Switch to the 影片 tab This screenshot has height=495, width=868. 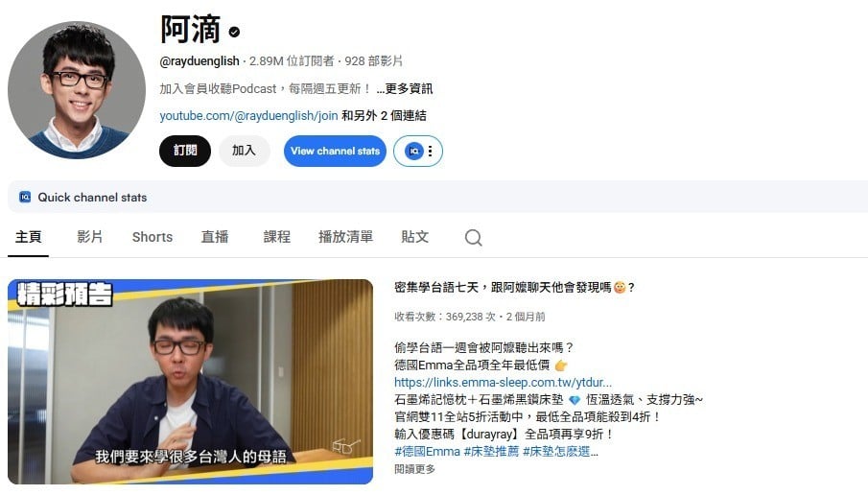click(90, 237)
